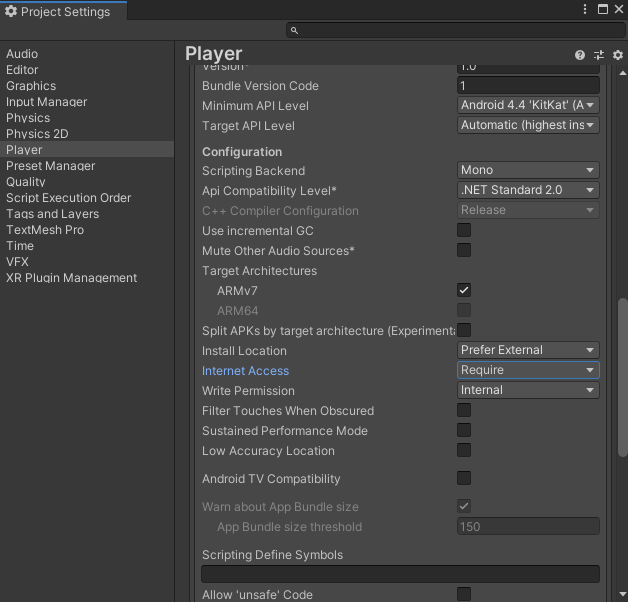This screenshot has width=628, height=602.
Task: Open Preset Manager settings
Action: pyautogui.click(x=87, y=166)
